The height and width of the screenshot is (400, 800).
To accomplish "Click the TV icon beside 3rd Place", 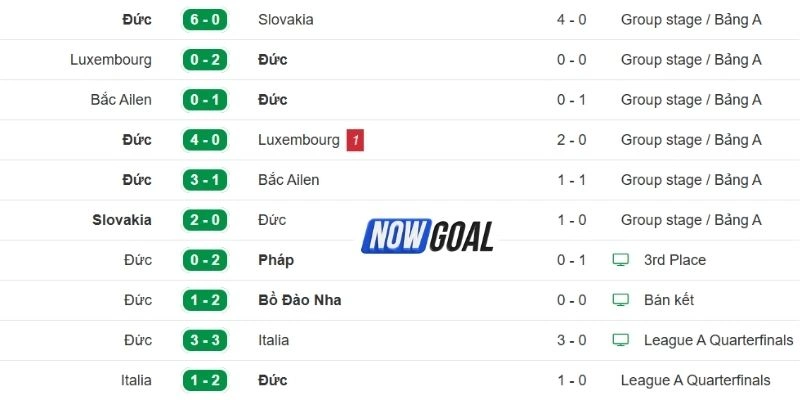I will pos(621,260).
